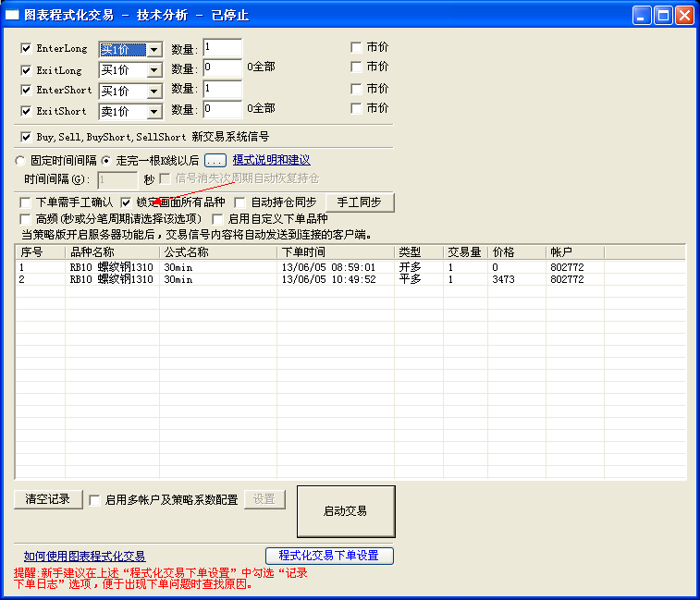Close the 图表程式化交易 window

(684, 15)
